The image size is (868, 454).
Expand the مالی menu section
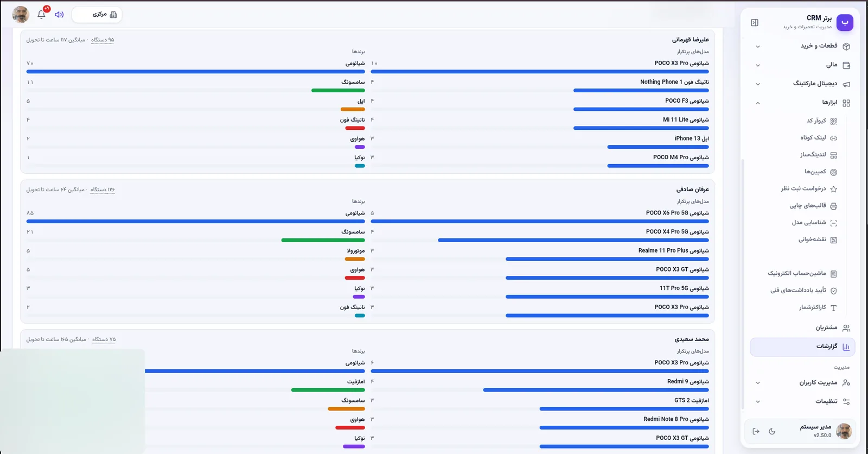[x=803, y=65]
